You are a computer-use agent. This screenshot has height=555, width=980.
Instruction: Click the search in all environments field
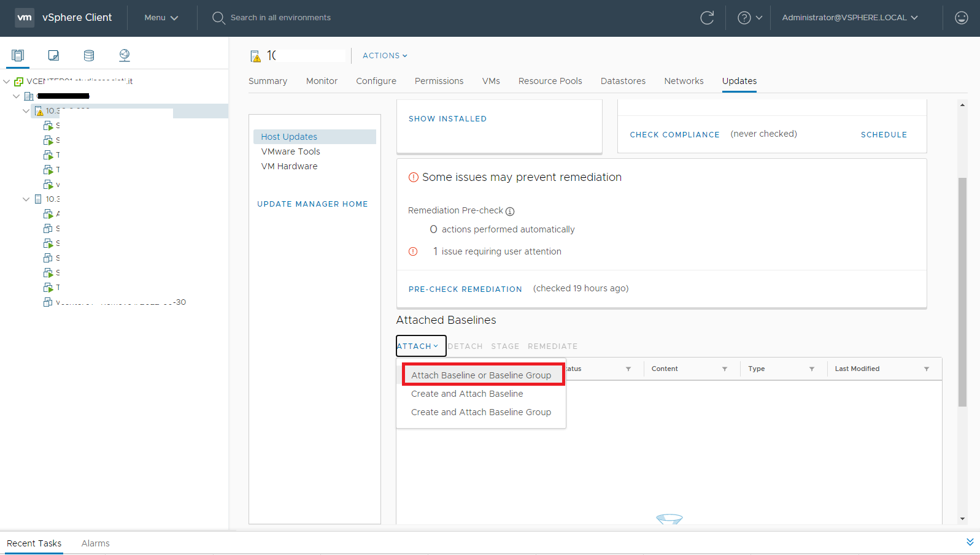click(280, 18)
